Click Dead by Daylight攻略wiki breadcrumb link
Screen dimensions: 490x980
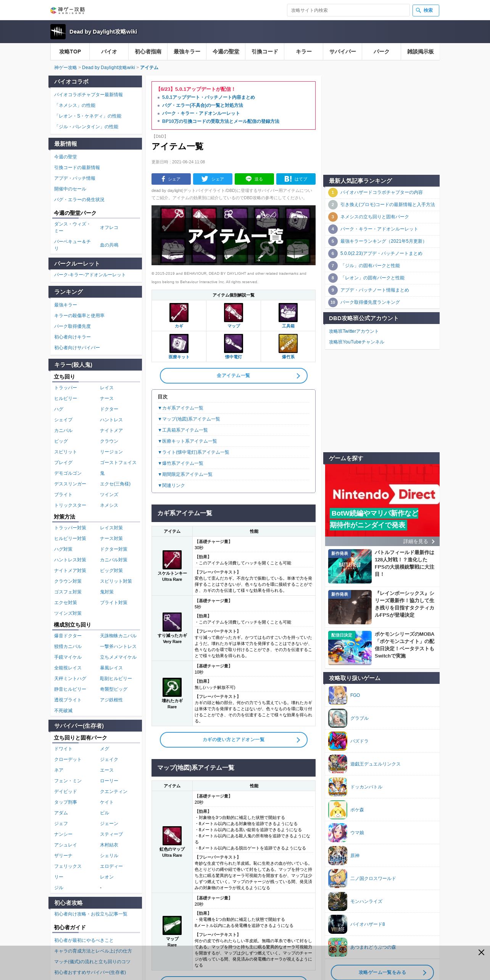click(108, 68)
